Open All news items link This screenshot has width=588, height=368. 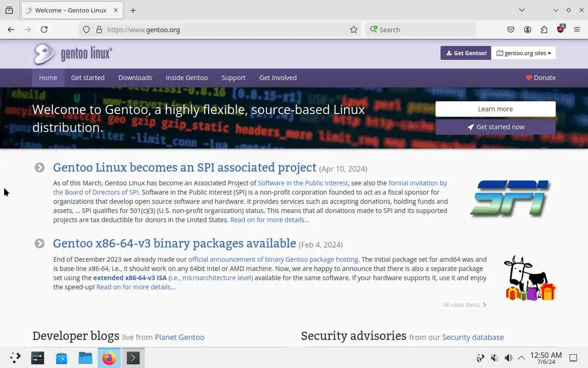pos(464,305)
